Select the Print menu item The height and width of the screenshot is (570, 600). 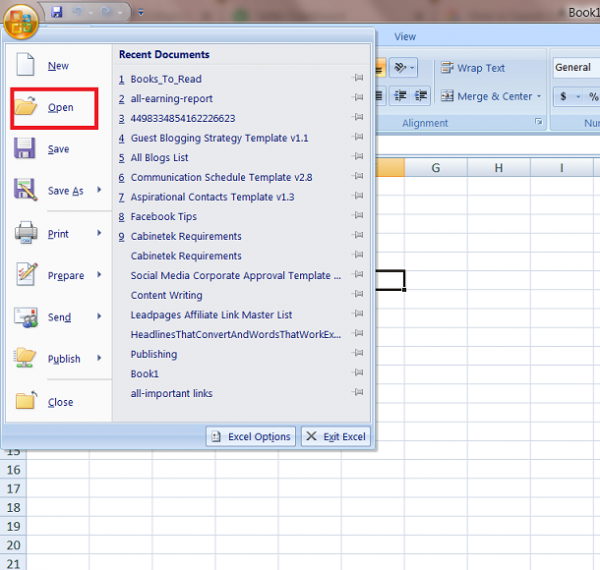[x=58, y=234]
